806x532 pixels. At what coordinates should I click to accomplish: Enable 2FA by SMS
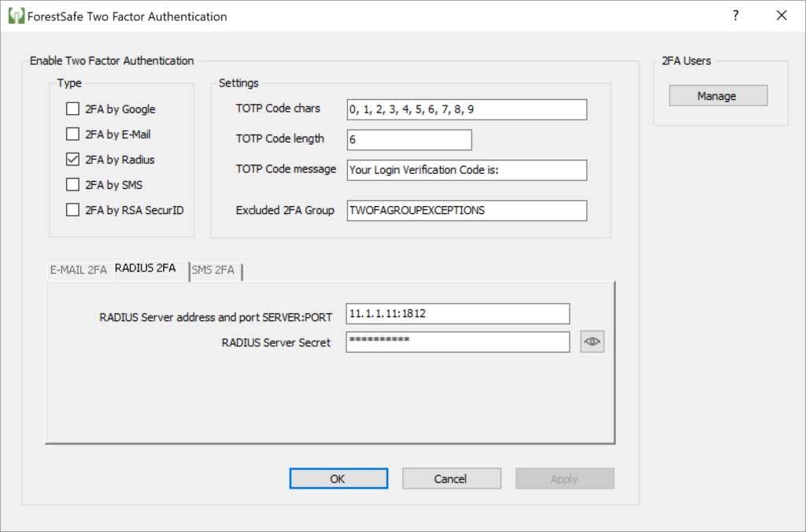coord(72,184)
